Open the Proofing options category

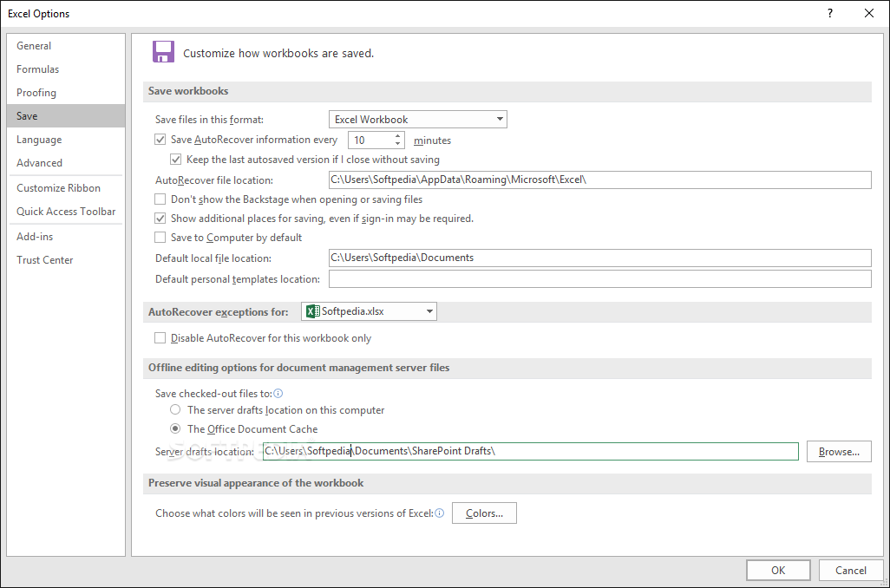coord(66,93)
